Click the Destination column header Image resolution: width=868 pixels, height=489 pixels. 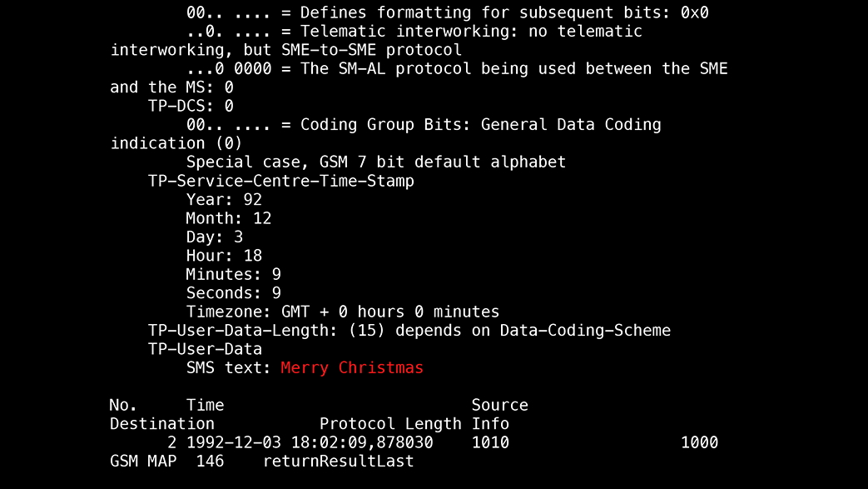point(161,424)
